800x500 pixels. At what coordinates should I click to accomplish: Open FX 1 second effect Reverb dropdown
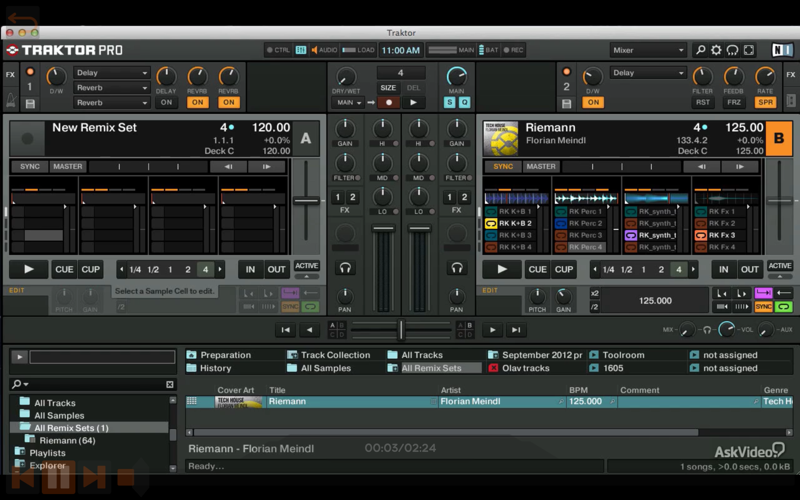coord(111,88)
